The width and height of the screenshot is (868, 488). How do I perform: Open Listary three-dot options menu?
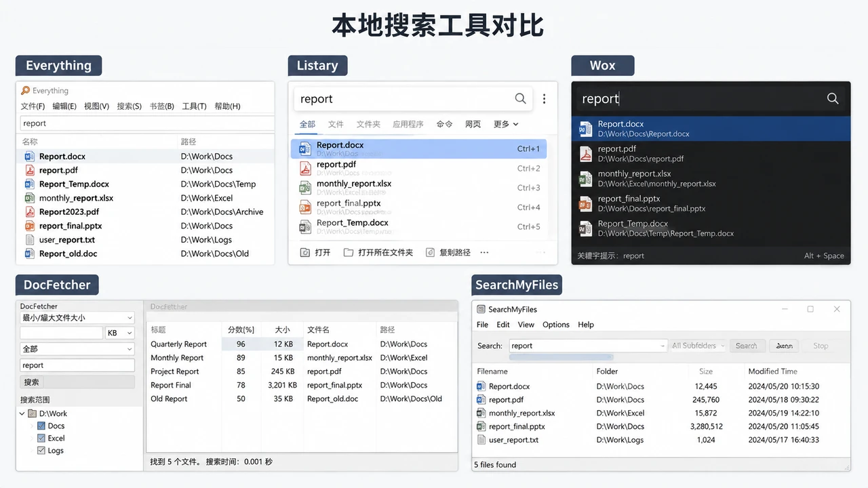(544, 99)
